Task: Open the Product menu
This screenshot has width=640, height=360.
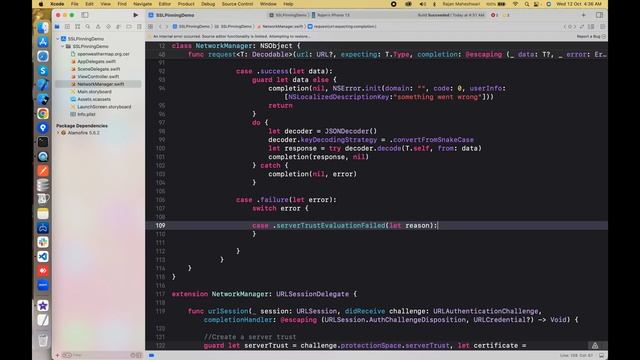Action: (x=186, y=4)
